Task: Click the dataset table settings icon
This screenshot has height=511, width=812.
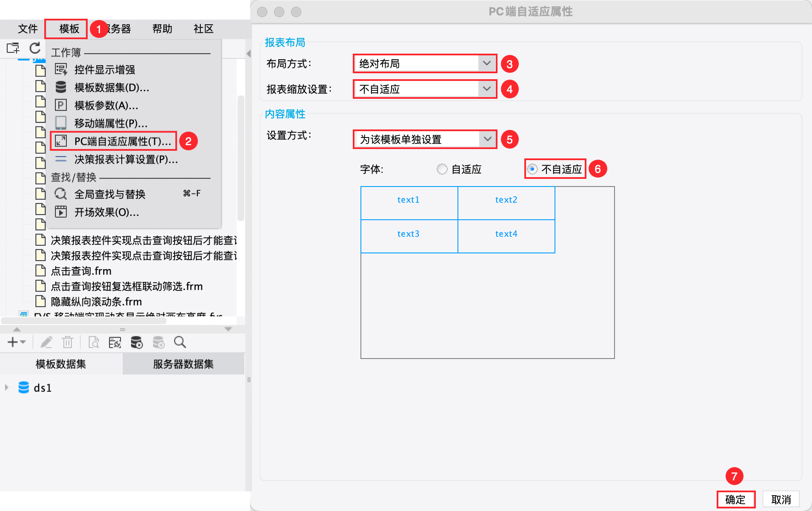Action: 115,342
